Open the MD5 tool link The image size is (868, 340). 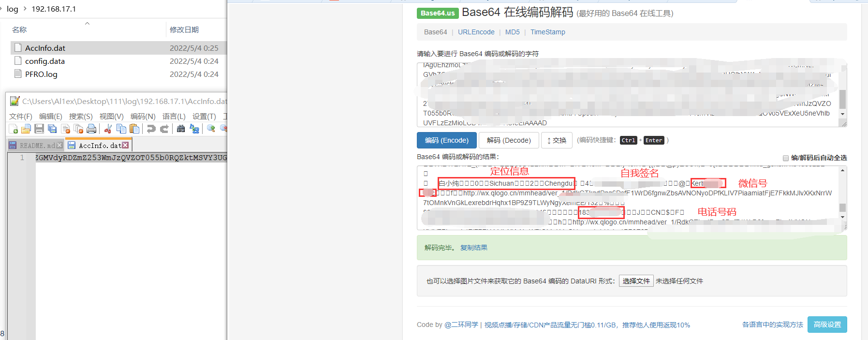tap(513, 32)
